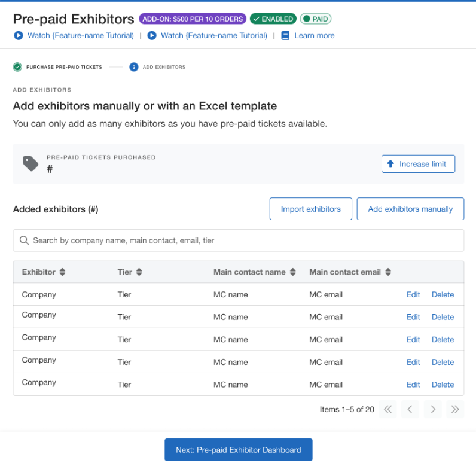Sort table by Tier column arrows
Screen dimensions: 476x466
click(139, 272)
